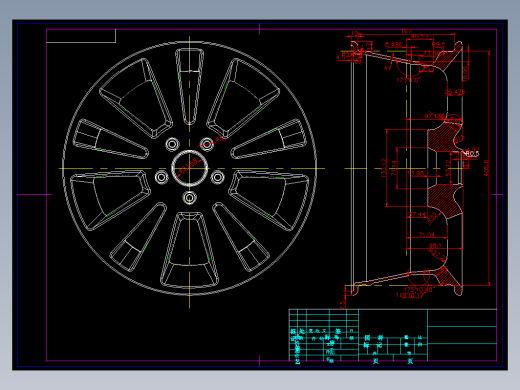Click the R22.2 radius dimension
This screenshot has width=520, height=390.
coord(439,255)
